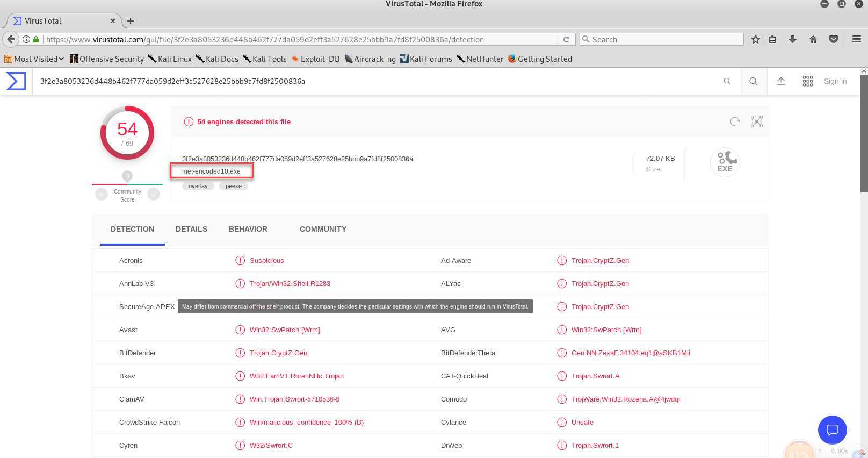Open Kali Linux bookmark
This screenshot has width=868, height=458.
[x=170, y=59]
